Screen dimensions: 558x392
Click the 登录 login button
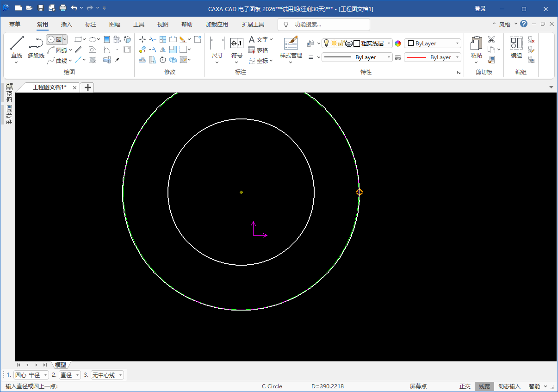coord(480,9)
